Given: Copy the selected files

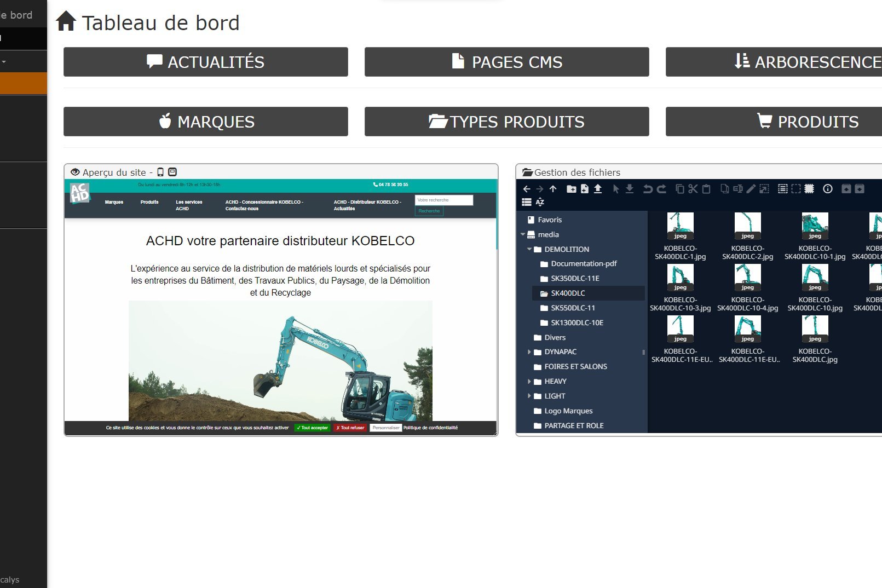Looking at the screenshot, I should pyautogui.click(x=679, y=189).
